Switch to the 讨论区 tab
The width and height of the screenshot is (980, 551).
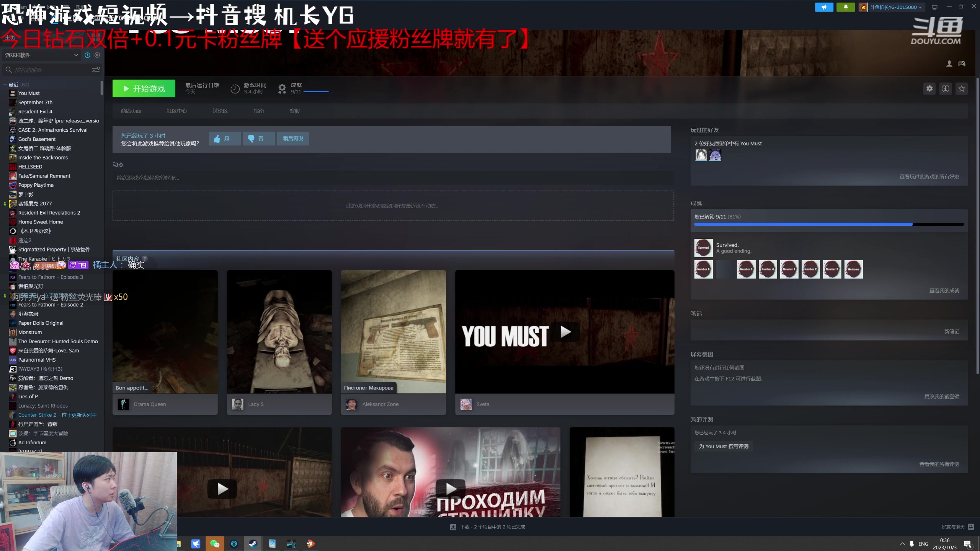pyautogui.click(x=220, y=111)
